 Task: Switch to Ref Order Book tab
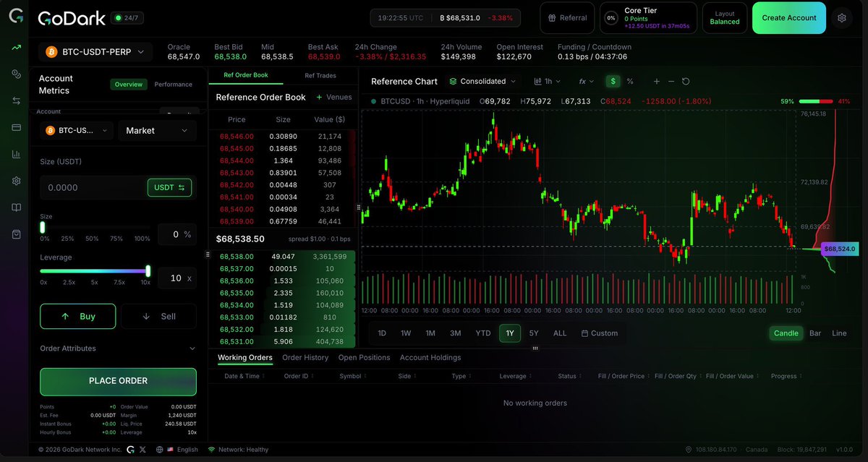click(246, 75)
